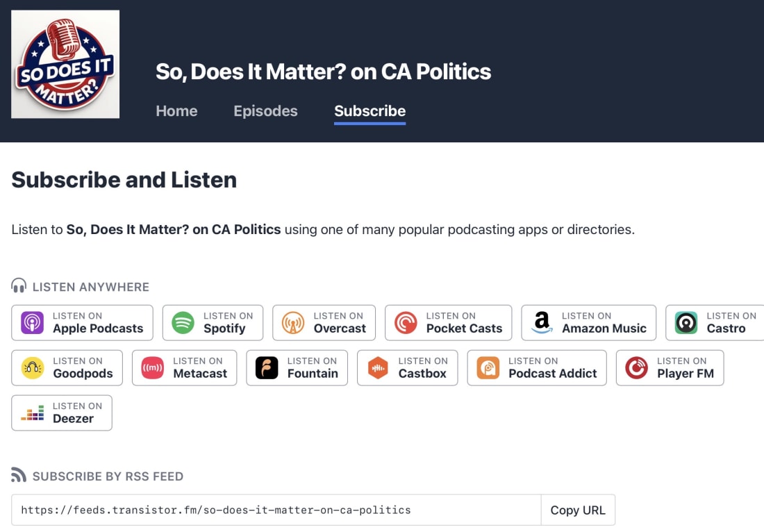Select the Subscribe tab
Viewport: 764px width, 532px height.
point(369,111)
